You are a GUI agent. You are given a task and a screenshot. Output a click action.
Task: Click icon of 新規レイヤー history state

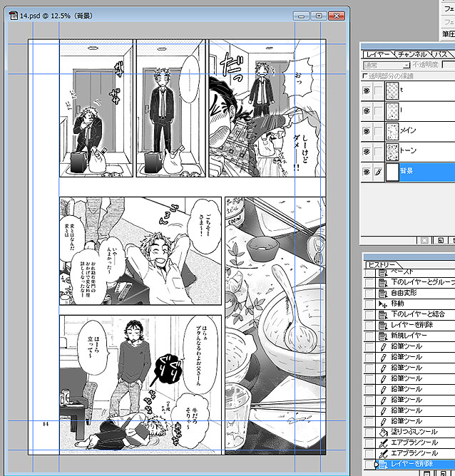tap(383, 336)
